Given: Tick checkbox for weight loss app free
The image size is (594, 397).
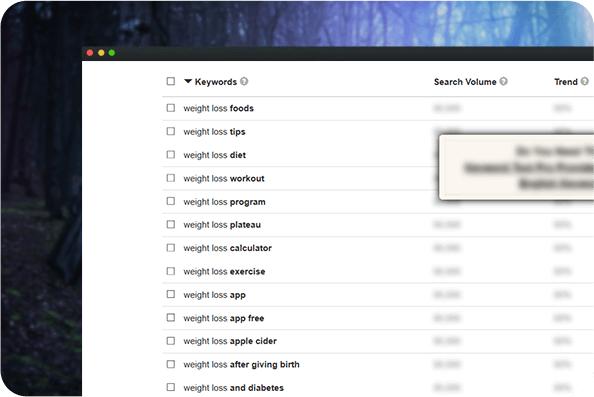Looking at the screenshot, I should 171,317.
